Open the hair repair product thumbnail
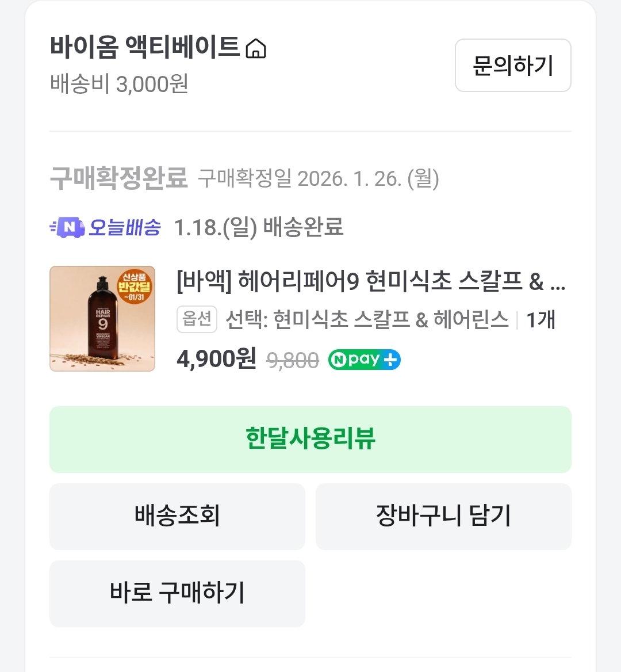This screenshot has height=672, width=621. click(x=102, y=318)
